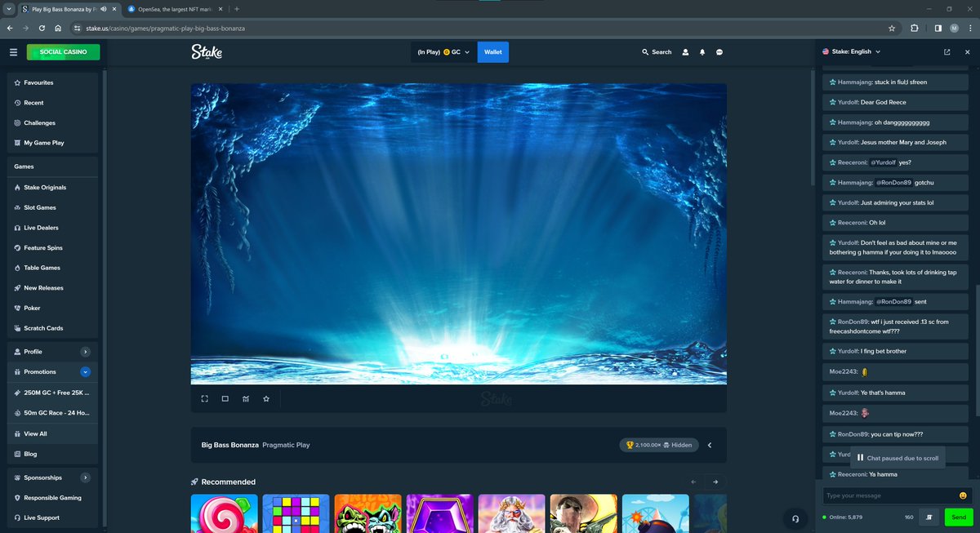
Task: Go to the Chrome home page
Action: 58,28
